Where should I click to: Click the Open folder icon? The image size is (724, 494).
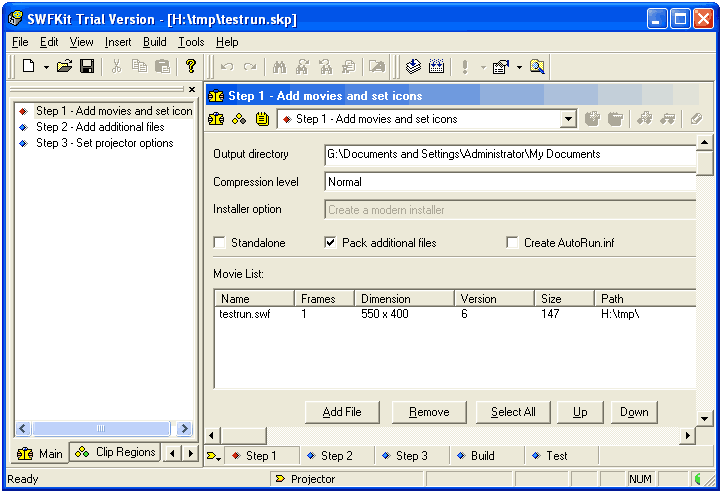[65, 66]
